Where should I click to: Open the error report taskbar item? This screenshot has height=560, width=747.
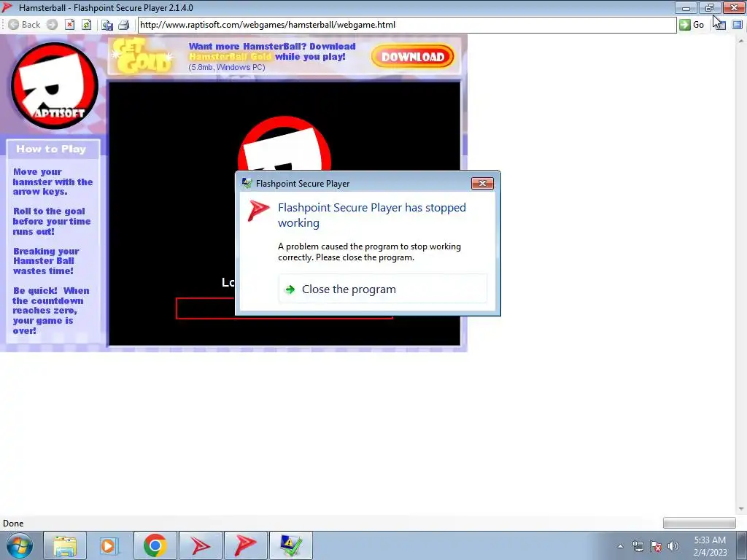[290, 545]
